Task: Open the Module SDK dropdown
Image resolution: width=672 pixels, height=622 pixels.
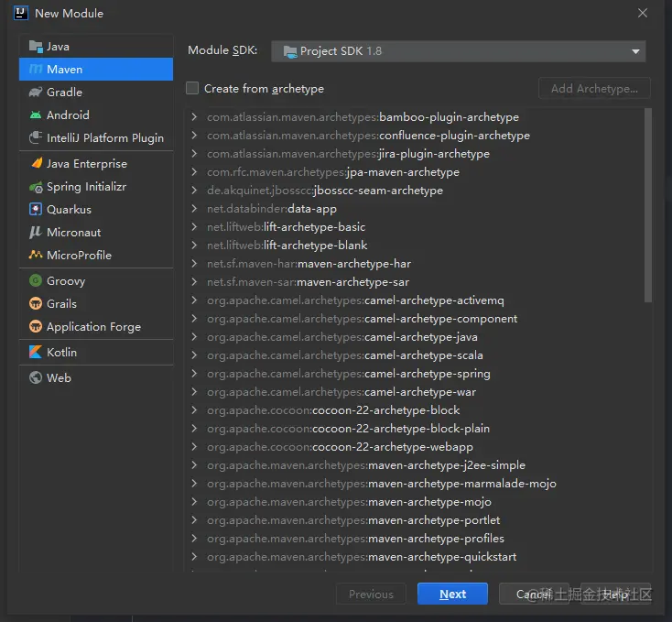Action: pyautogui.click(x=459, y=51)
